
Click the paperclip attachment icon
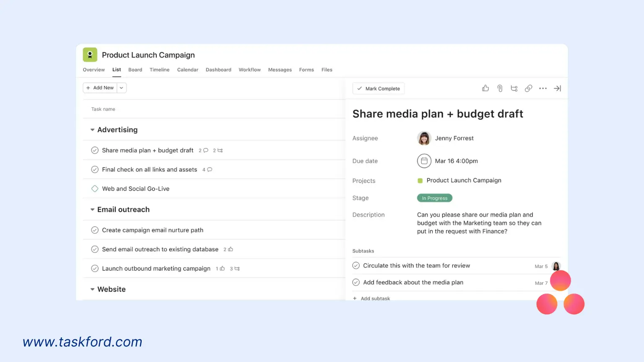(500, 88)
